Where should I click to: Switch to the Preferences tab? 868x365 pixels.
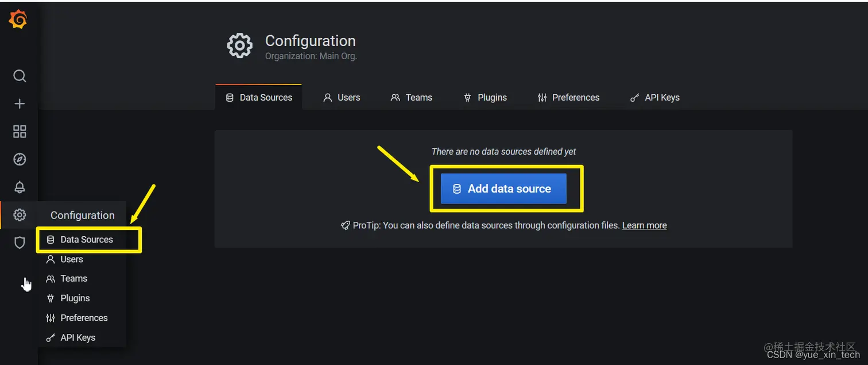568,97
